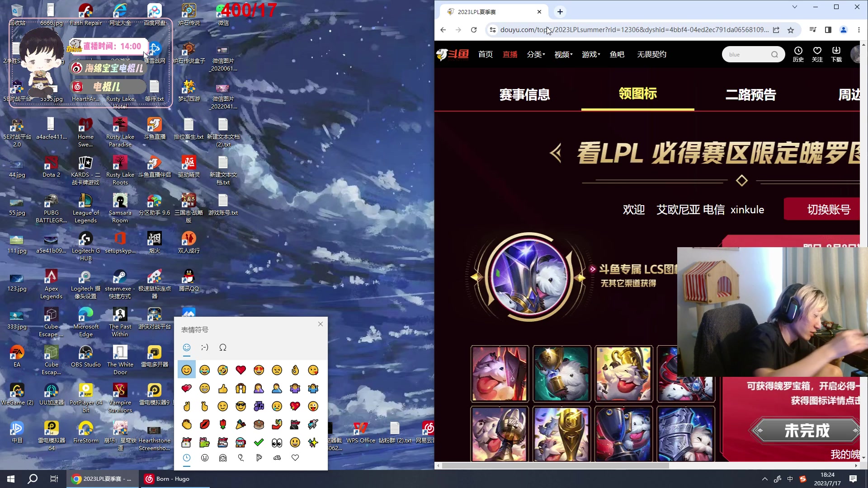
Task: Insert the green check mark emoji
Action: pos(259,442)
